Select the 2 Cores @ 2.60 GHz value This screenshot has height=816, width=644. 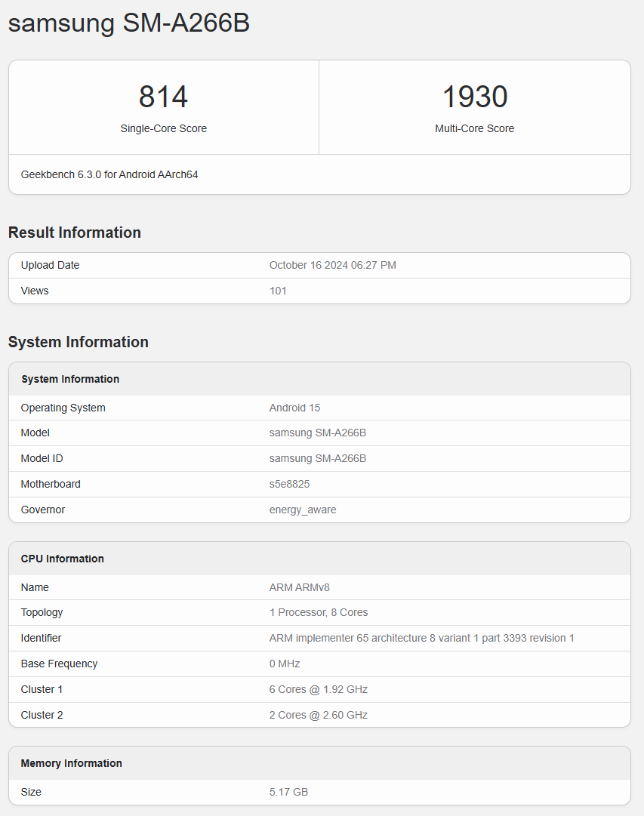(x=319, y=715)
